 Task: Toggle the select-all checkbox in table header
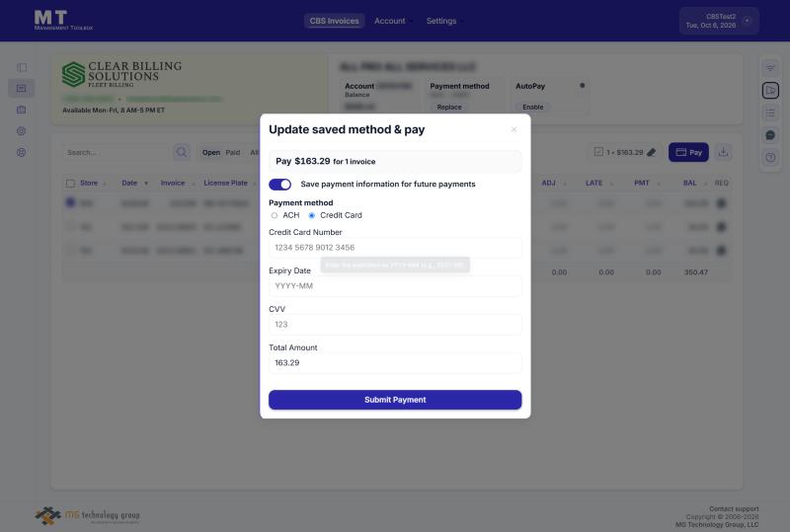(70, 184)
